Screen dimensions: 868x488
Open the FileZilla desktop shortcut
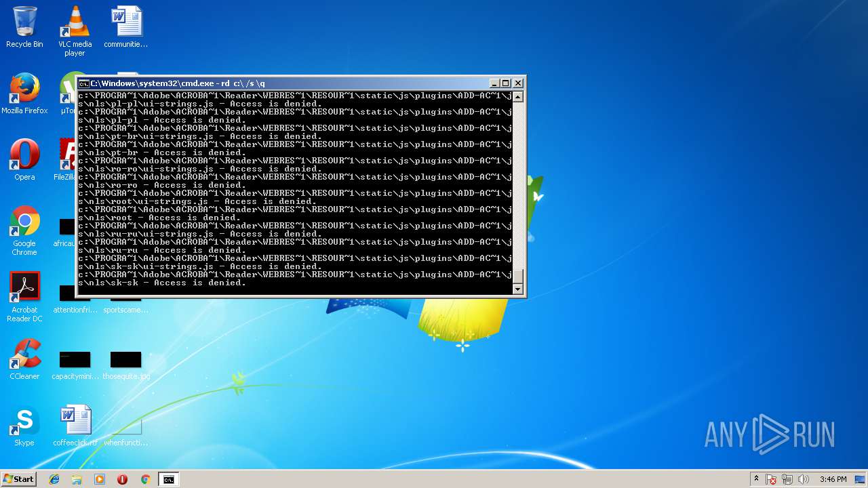65,160
